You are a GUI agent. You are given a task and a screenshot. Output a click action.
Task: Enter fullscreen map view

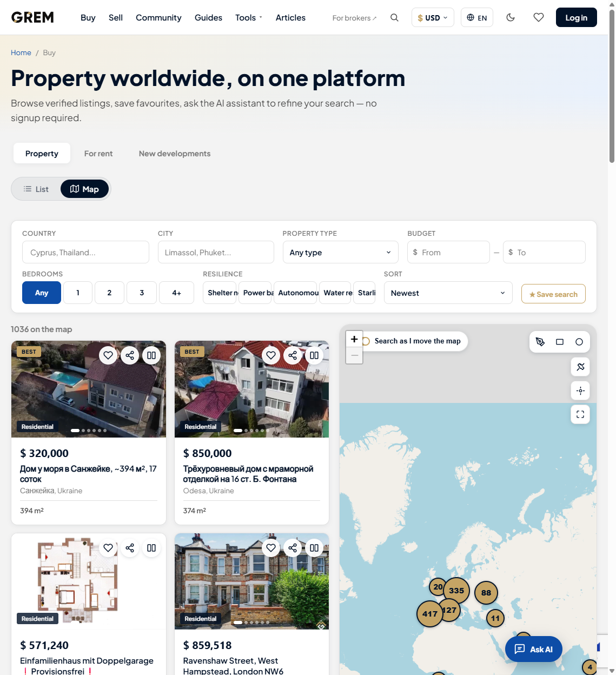(580, 414)
